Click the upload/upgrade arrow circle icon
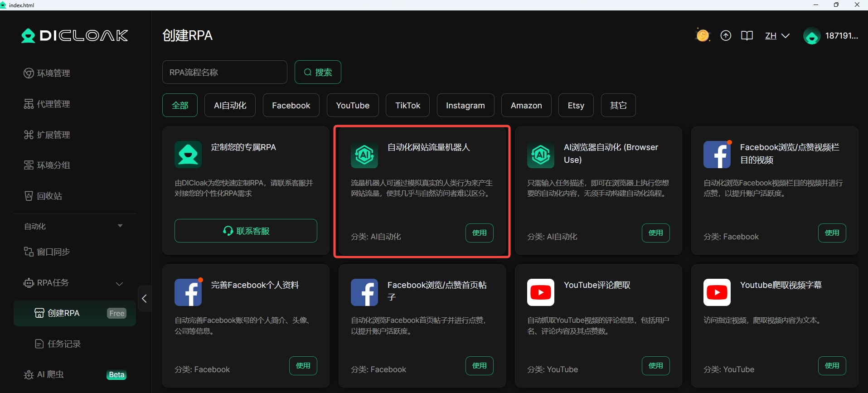This screenshot has width=868, height=393. tap(726, 35)
